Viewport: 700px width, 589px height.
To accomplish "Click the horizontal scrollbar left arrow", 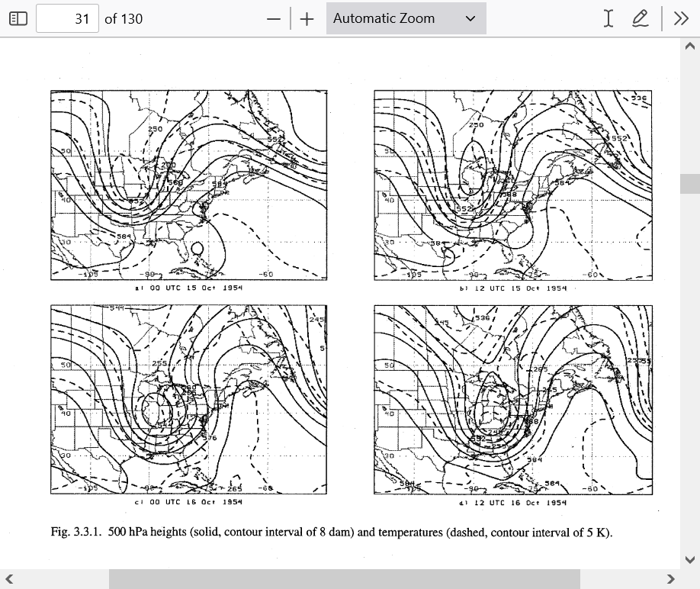I will point(9,579).
